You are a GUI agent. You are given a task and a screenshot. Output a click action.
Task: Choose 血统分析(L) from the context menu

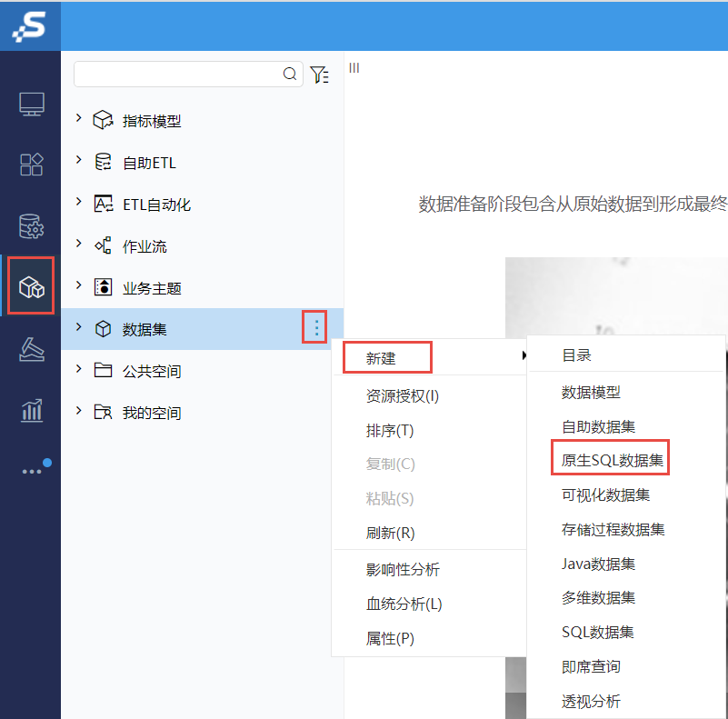click(404, 604)
